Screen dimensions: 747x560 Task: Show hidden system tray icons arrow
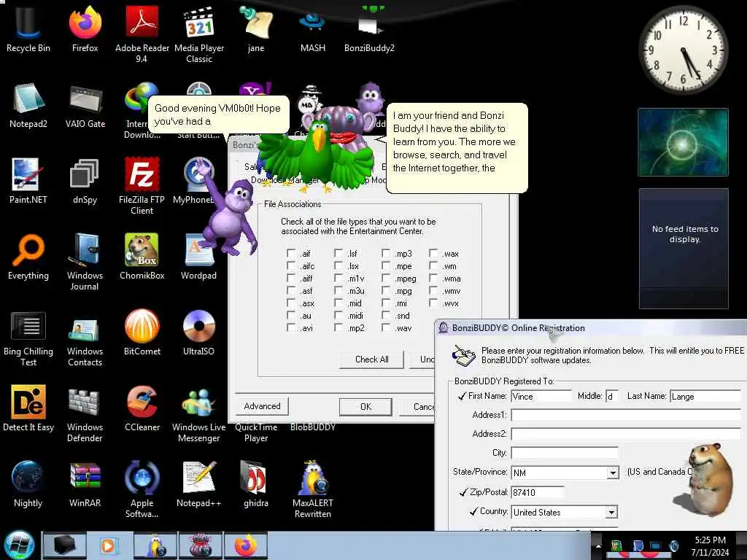[598, 545]
